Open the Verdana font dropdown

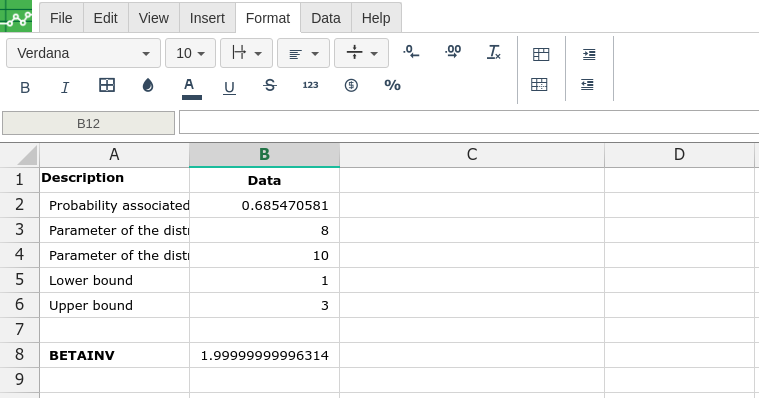pyautogui.click(x=83, y=53)
